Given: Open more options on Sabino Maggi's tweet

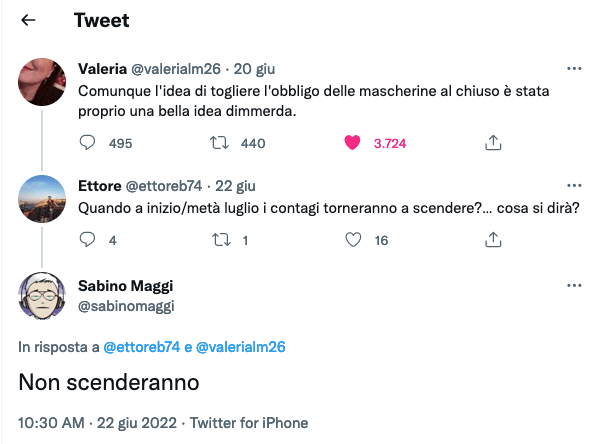Looking at the screenshot, I should click(x=574, y=284).
